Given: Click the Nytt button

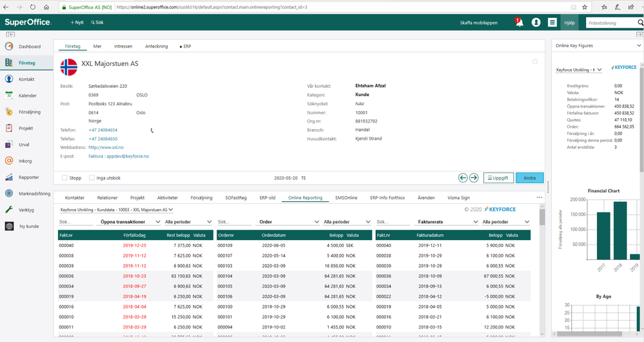Looking at the screenshot, I should point(77,23).
